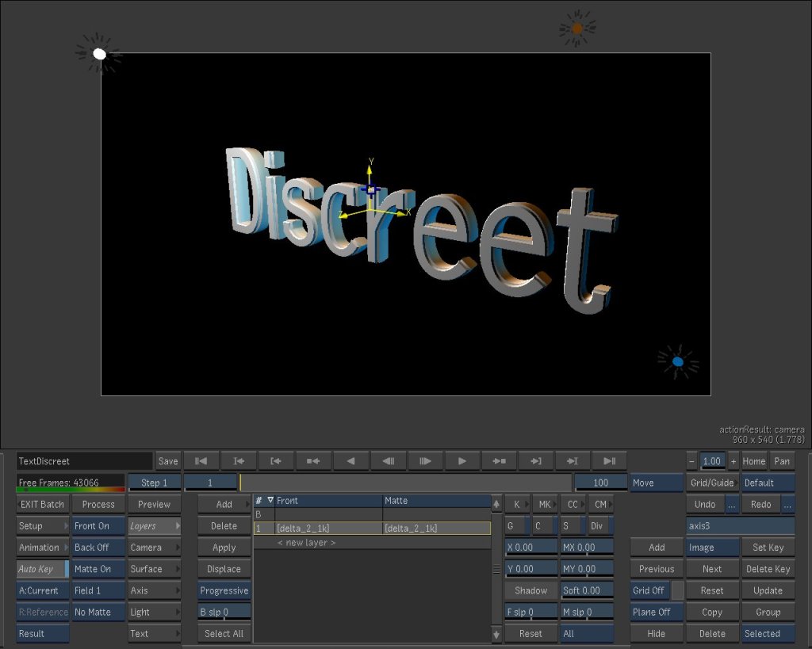Switch to the Text menu

155,634
